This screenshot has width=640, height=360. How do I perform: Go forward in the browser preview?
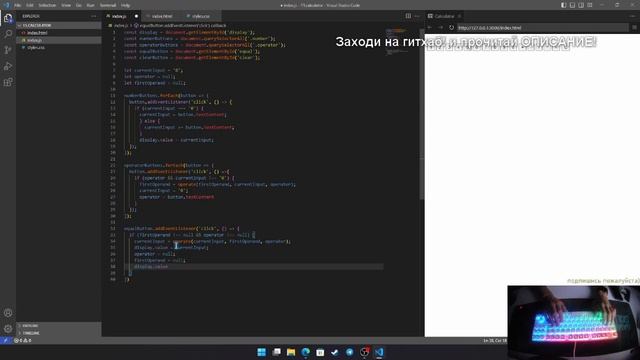440,28
